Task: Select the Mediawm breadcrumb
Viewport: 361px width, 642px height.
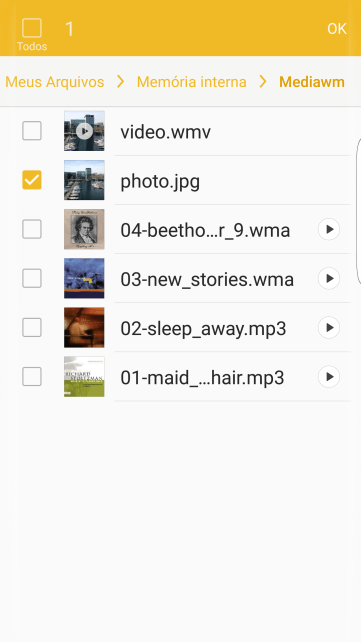Action: (x=312, y=82)
